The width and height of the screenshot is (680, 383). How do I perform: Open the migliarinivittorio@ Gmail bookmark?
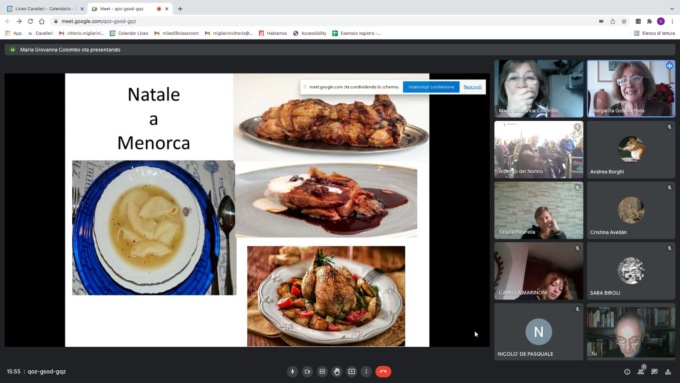pyautogui.click(x=229, y=33)
